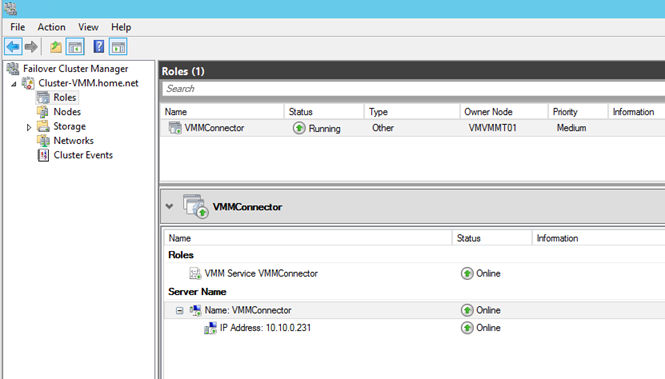
Task: Click the Storage folder icon in tree
Action: 43,126
